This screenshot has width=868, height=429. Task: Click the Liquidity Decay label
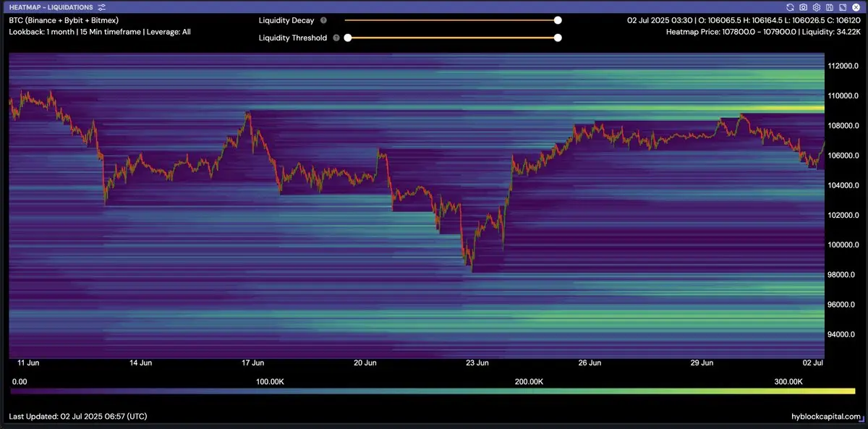286,21
